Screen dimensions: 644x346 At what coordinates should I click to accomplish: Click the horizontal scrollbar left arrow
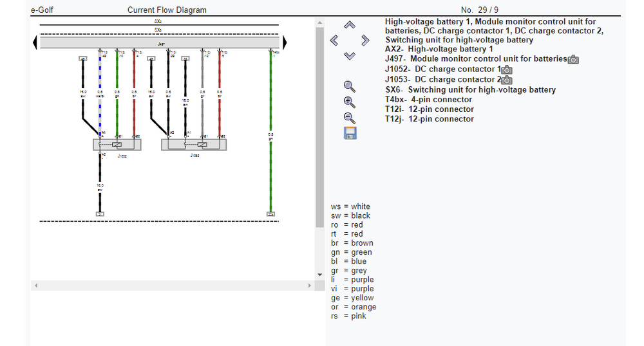pos(36,285)
